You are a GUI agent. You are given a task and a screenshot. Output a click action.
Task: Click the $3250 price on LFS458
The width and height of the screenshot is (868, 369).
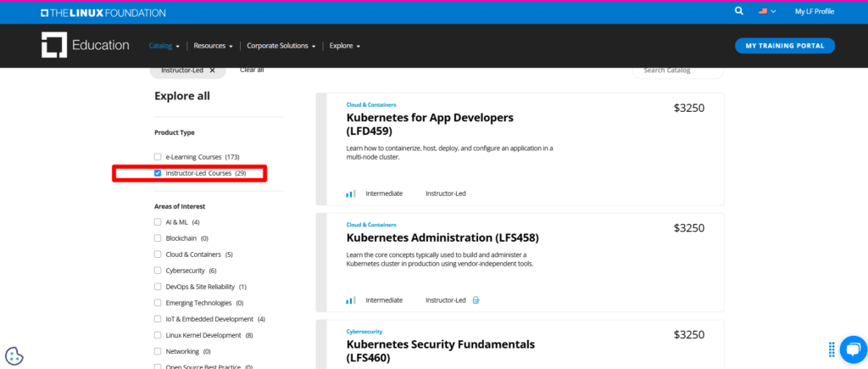coord(689,227)
